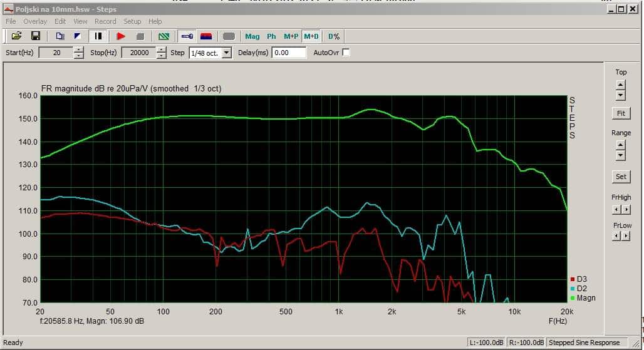
Task: Open the Record menu
Action: 105,21
